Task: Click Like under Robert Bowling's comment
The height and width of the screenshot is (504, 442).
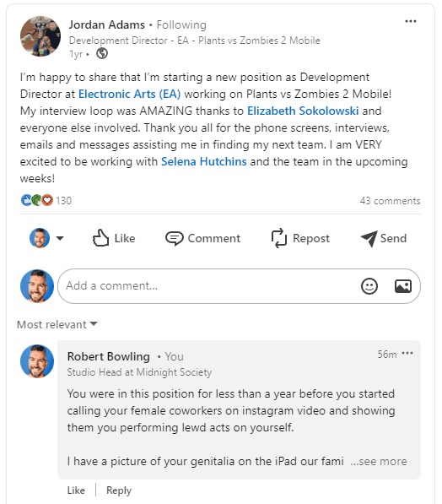Action: [x=76, y=490]
